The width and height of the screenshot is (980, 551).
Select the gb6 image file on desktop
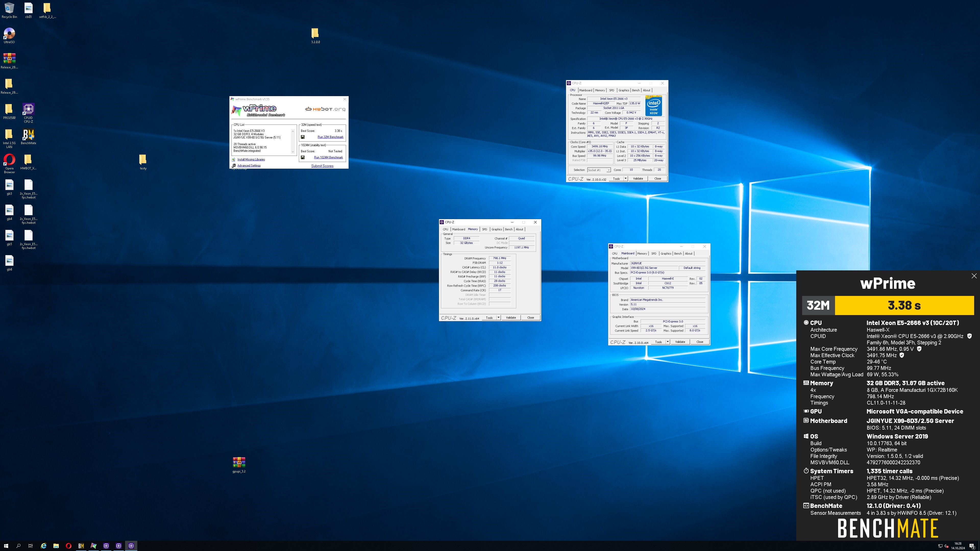(x=9, y=263)
